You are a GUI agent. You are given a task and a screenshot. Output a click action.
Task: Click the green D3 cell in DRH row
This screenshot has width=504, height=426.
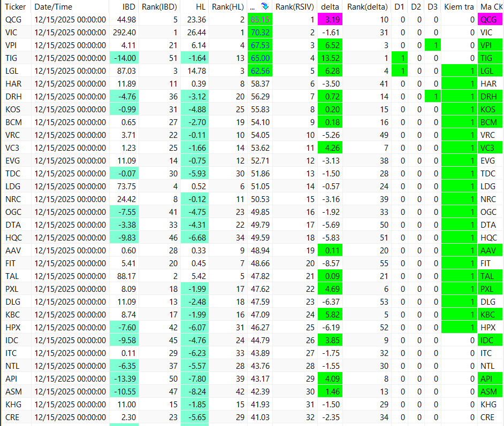pyautogui.click(x=433, y=97)
